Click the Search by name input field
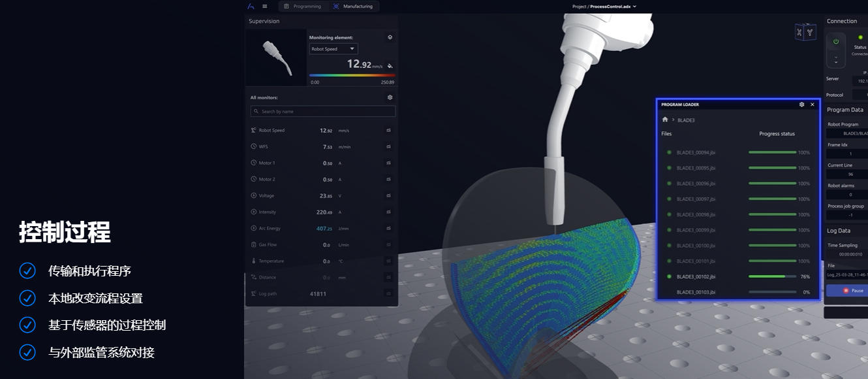Viewport: 868px width, 379px height. click(x=322, y=110)
